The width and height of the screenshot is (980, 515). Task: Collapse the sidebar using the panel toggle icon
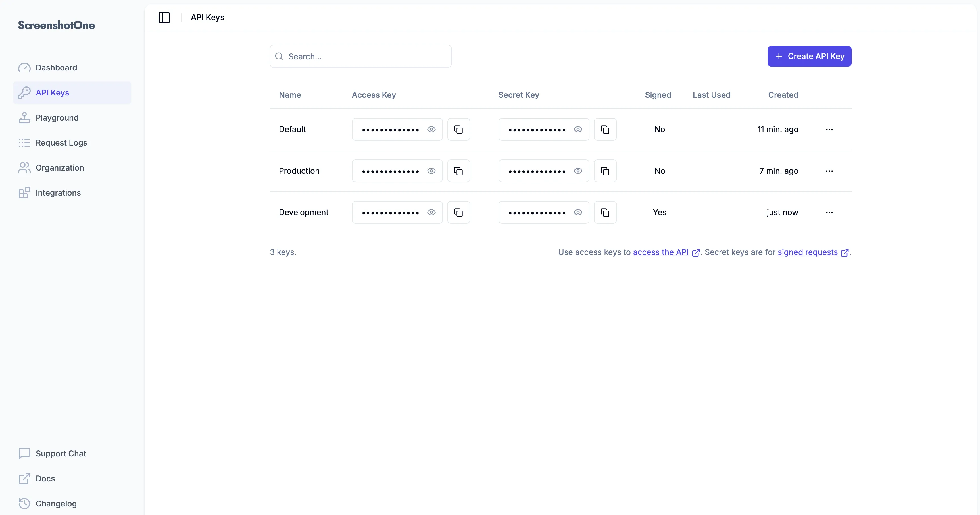[164, 17]
